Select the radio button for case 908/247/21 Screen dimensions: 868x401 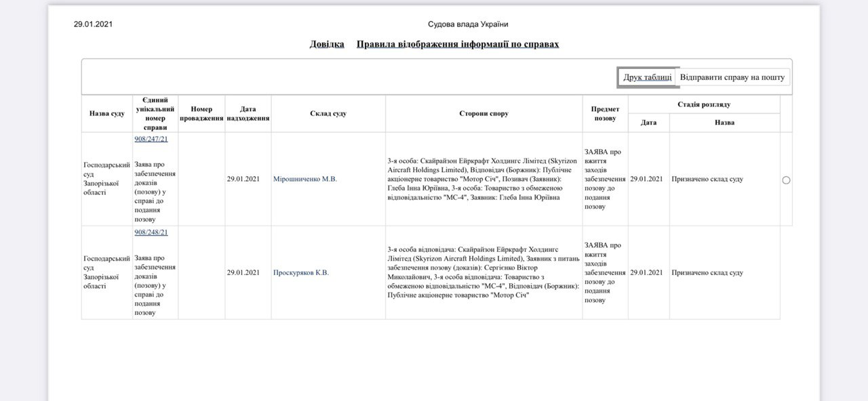coord(786,180)
